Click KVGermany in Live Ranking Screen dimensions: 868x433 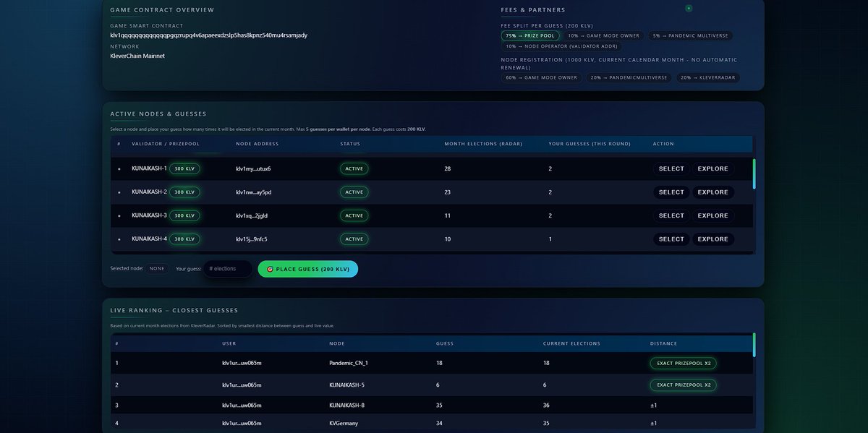[344, 423]
